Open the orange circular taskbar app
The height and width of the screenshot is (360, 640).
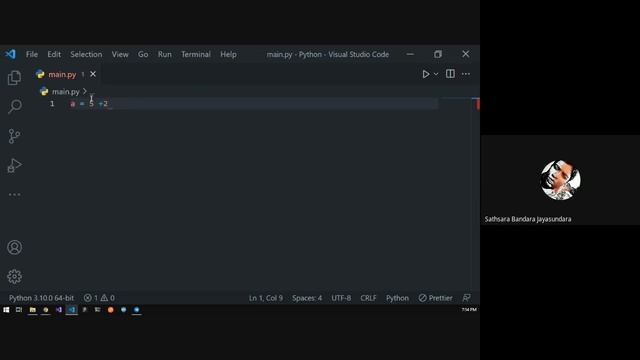pos(110,310)
